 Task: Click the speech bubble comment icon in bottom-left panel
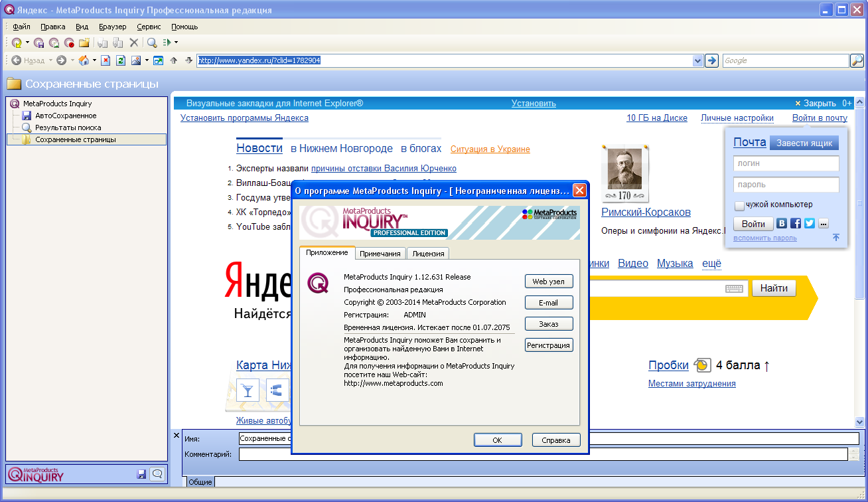point(157,474)
